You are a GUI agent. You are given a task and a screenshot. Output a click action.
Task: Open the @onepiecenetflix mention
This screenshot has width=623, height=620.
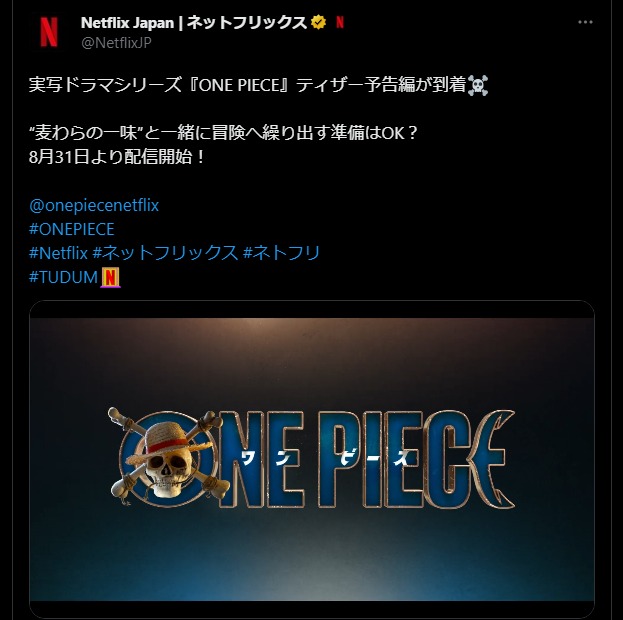pyautogui.click(x=94, y=205)
